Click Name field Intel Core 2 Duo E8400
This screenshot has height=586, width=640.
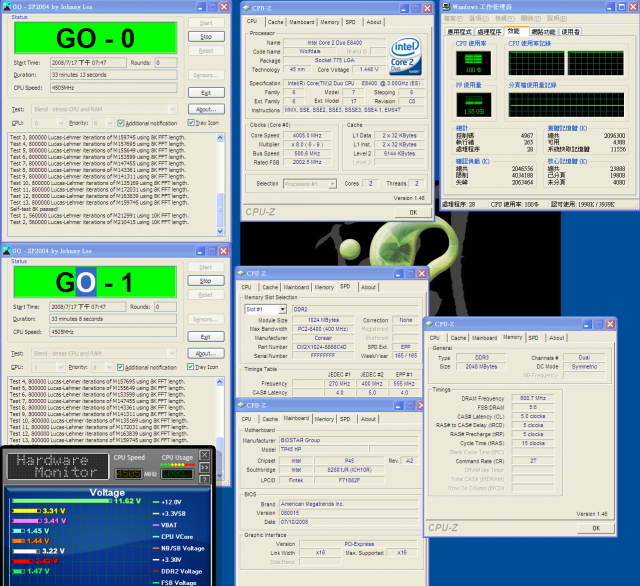(334, 42)
